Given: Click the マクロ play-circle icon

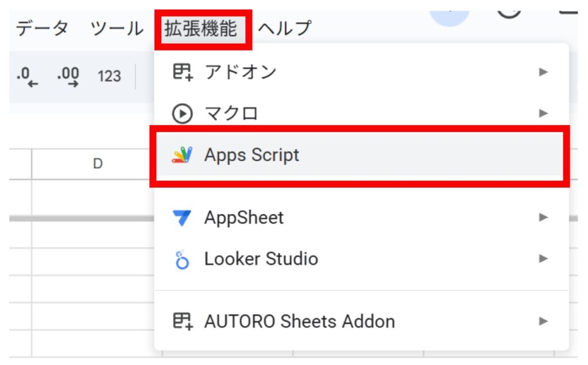Looking at the screenshot, I should click(182, 114).
